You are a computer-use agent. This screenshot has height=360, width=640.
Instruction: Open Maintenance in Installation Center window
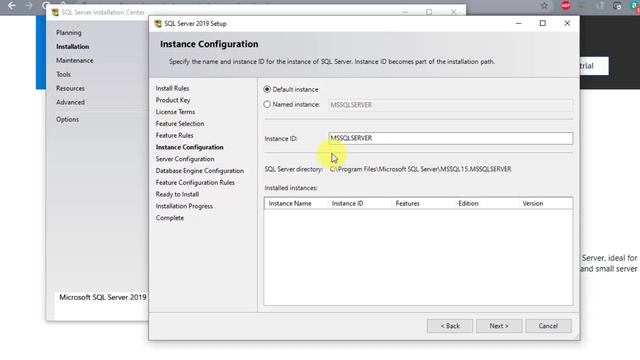click(75, 60)
